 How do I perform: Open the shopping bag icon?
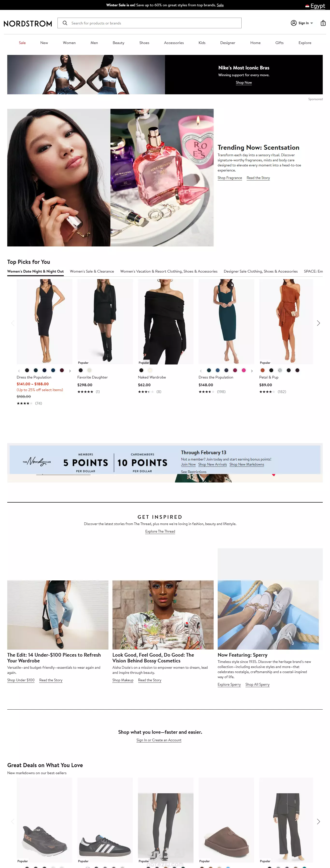pyautogui.click(x=323, y=23)
